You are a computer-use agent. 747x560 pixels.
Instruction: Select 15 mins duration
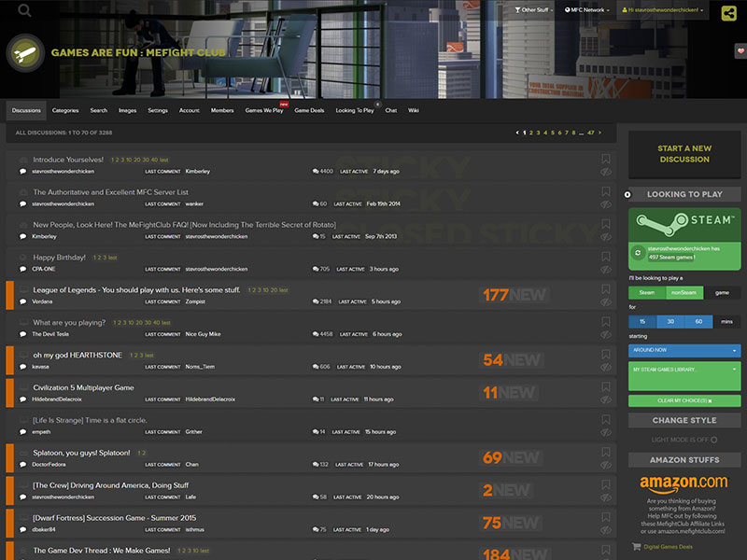click(642, 322)
